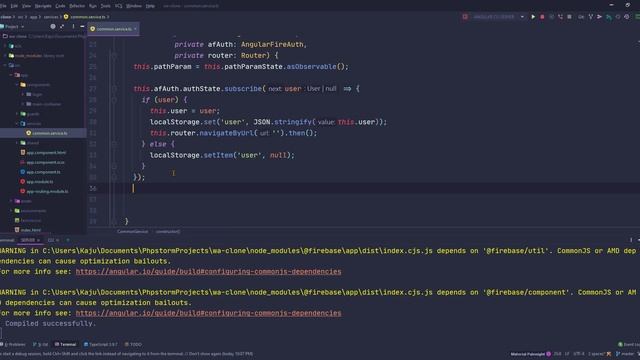Click the expand all icon in Project panel
The width and height of the screenshot is (640, 360).
click(62, 27)
